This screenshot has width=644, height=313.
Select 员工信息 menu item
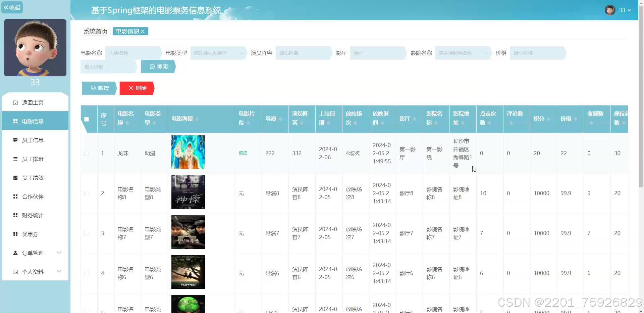click(35, 140)
